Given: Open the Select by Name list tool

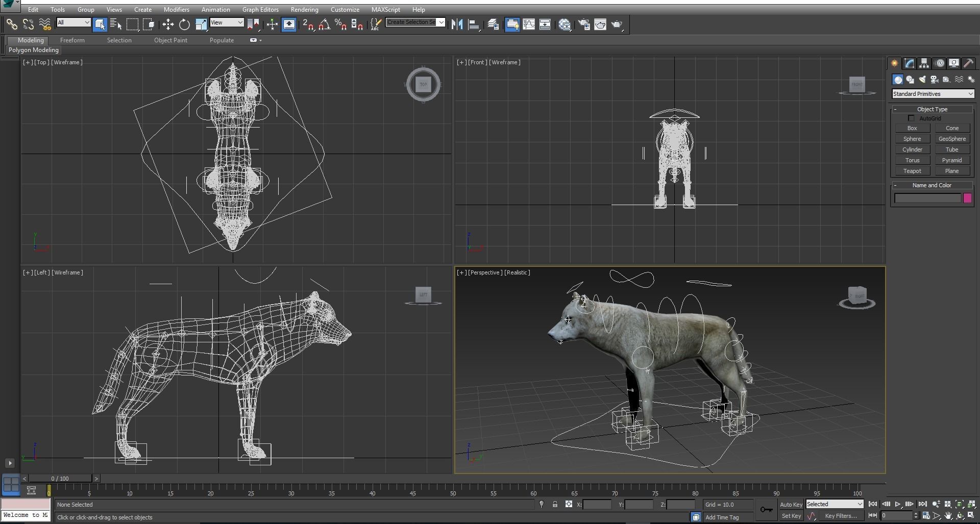Looking at the screenshot, I should [116, 24].
